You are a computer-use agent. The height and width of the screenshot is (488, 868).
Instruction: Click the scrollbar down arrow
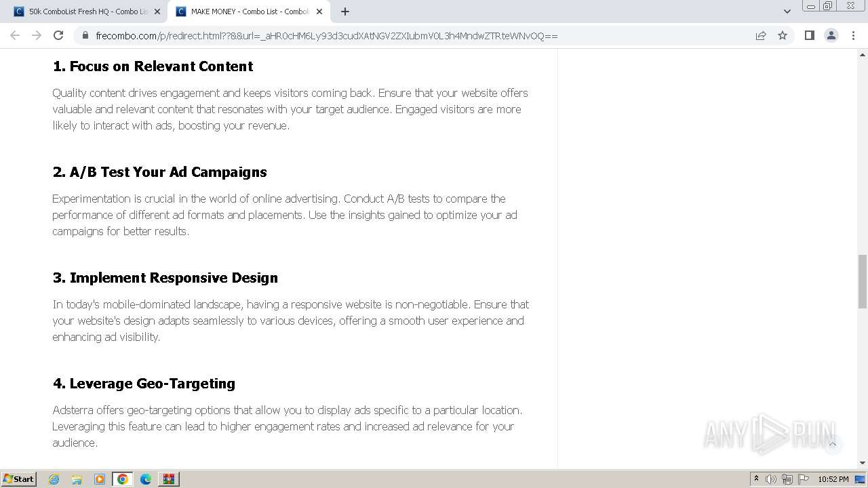(863, 463)
